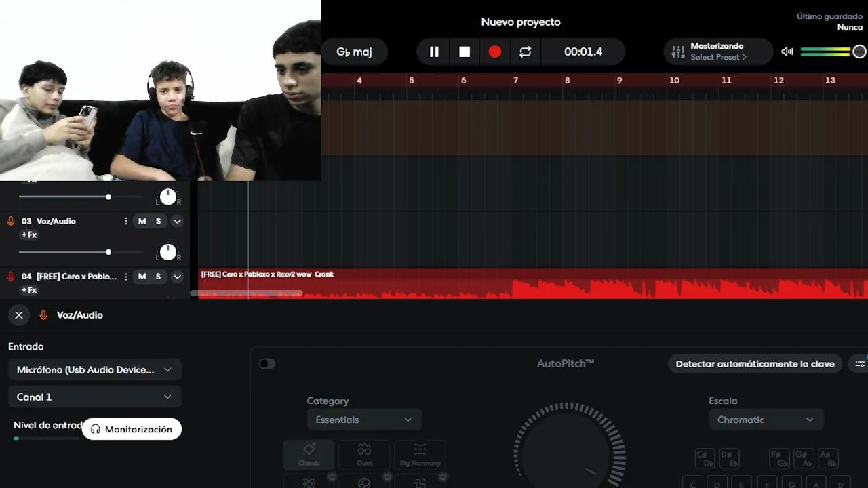Adjust the master volume slider knob
This screenshot has height=488, width=868.
pos(859,52)
